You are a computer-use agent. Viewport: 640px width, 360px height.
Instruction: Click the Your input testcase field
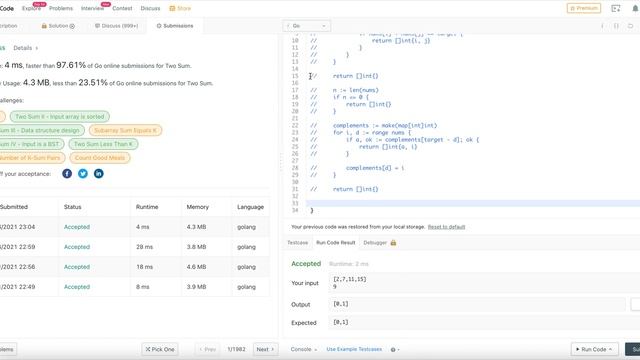[x=484, y=283]
